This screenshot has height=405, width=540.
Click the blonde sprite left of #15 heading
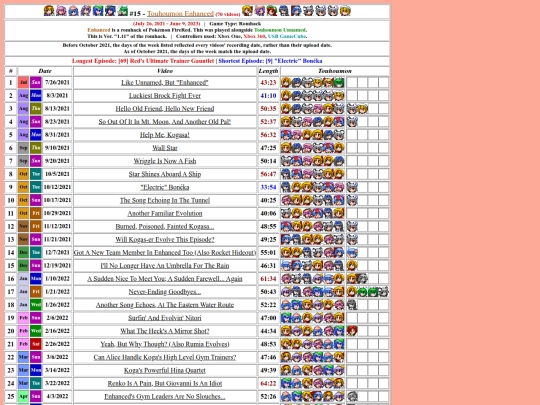(x=49, y=11)
